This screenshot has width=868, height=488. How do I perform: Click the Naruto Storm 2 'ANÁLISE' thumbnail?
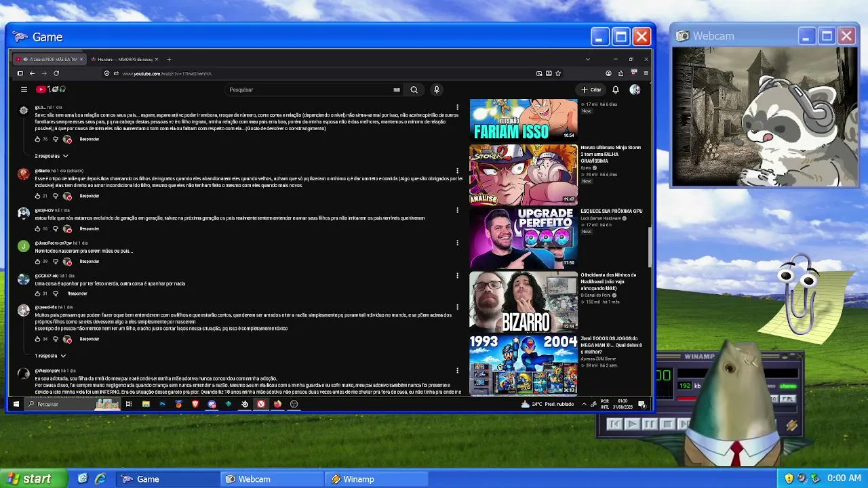click(524, 174)
